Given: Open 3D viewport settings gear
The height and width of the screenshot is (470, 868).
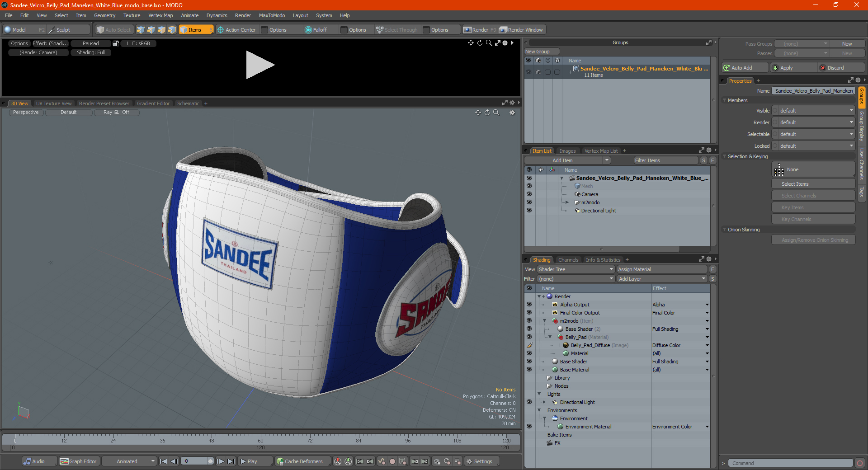Looking at the screenshot, I should pyautogui.click(x=512, y=113).
